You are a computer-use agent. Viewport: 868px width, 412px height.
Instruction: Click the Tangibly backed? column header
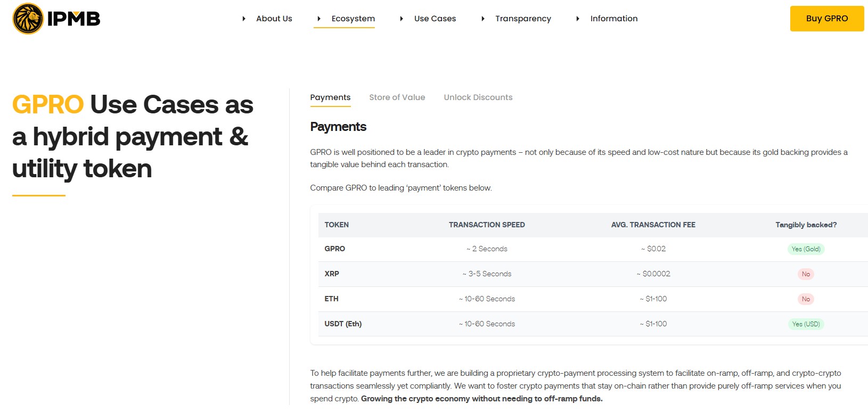(806, 225)
